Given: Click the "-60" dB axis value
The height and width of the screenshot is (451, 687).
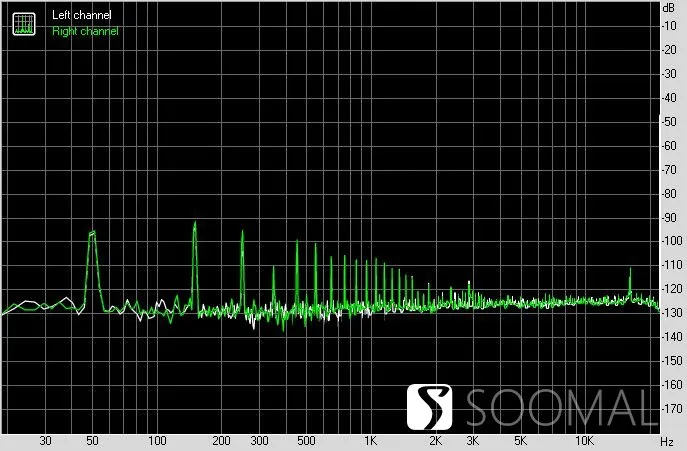Looking at the screenshot, I should (x=669, y=146).
